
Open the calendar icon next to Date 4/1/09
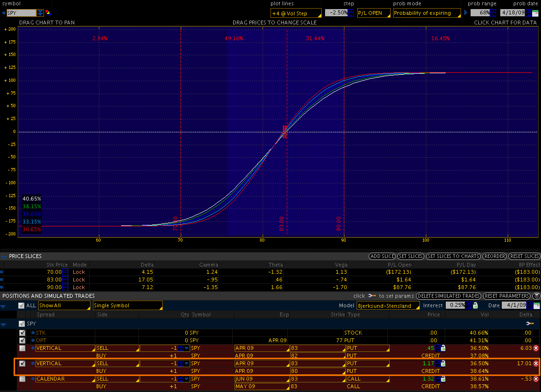coord(536,305)
